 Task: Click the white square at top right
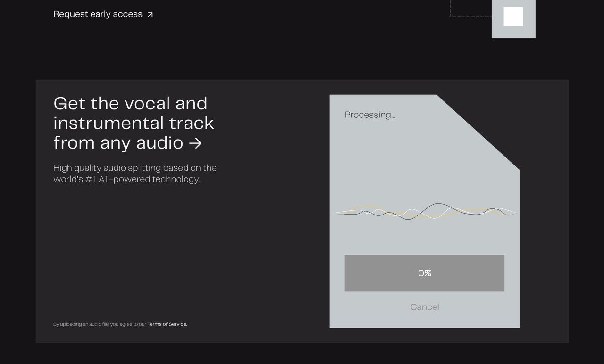click(513, 17)
